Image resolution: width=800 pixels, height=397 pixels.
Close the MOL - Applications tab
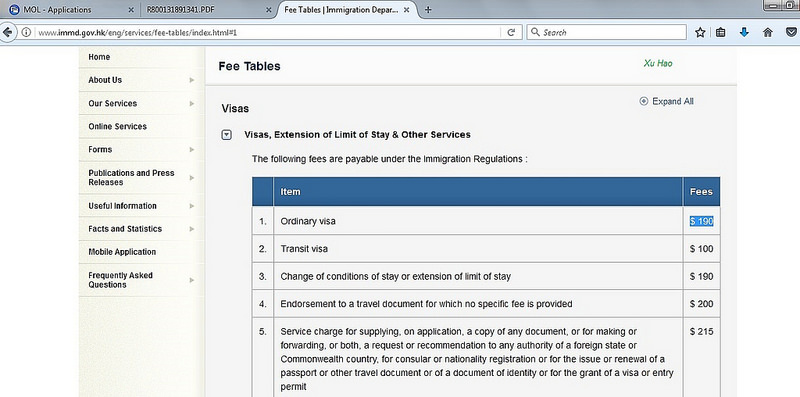point(131,10)
